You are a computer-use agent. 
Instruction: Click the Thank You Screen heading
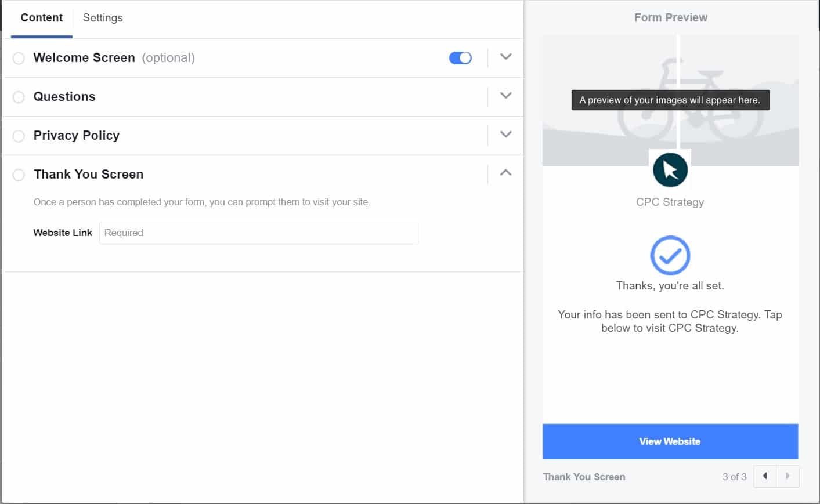click(89, 175)
